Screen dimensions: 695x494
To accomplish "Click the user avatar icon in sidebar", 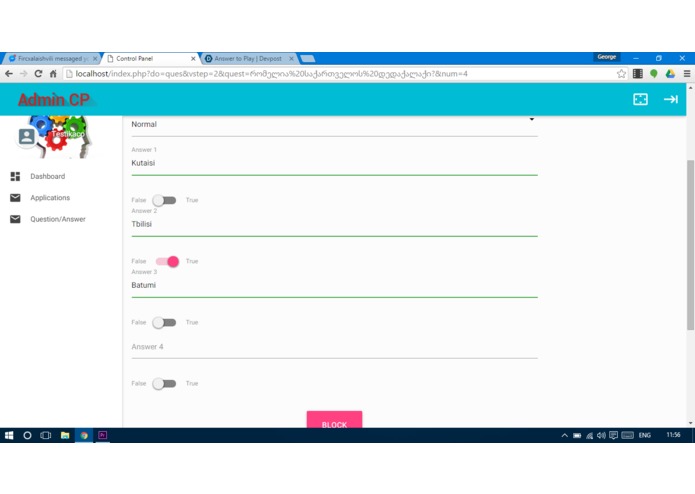I will pos(27,136).
